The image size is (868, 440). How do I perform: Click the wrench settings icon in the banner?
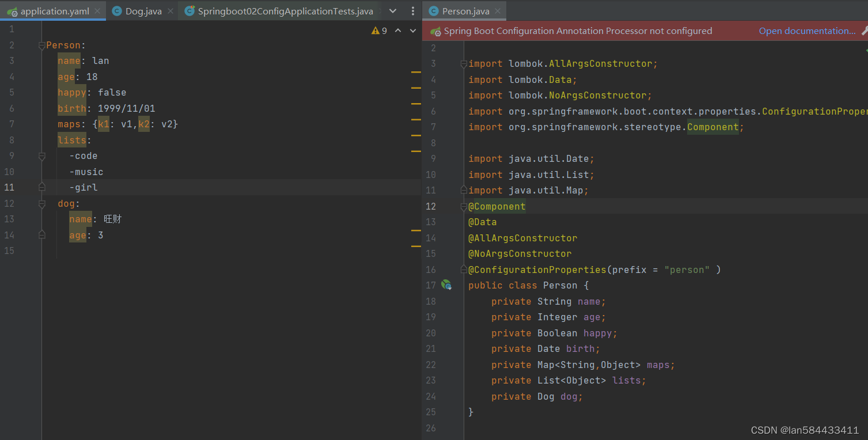(864, 31)
